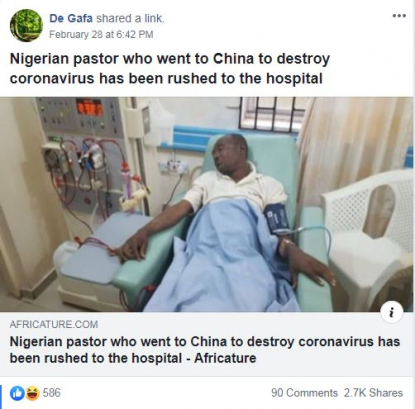View the 2.7K Shares list
The image size is (415, 409).
[x=373, y=393]
